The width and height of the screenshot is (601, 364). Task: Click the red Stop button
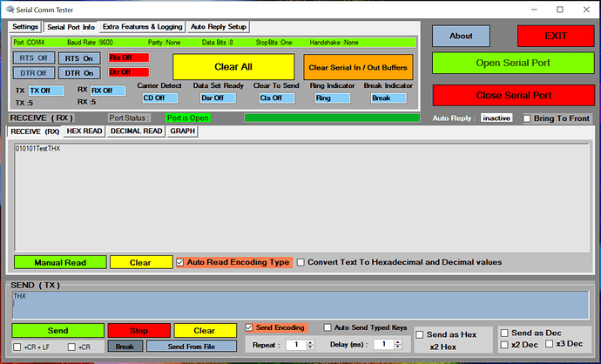click(138, 331)
